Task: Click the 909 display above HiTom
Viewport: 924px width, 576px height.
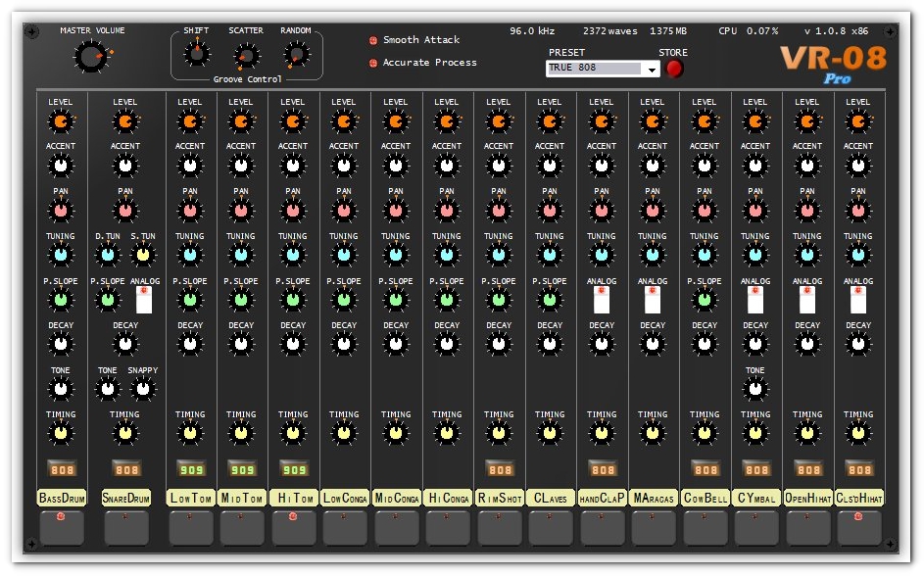Action: pos(293,468)
